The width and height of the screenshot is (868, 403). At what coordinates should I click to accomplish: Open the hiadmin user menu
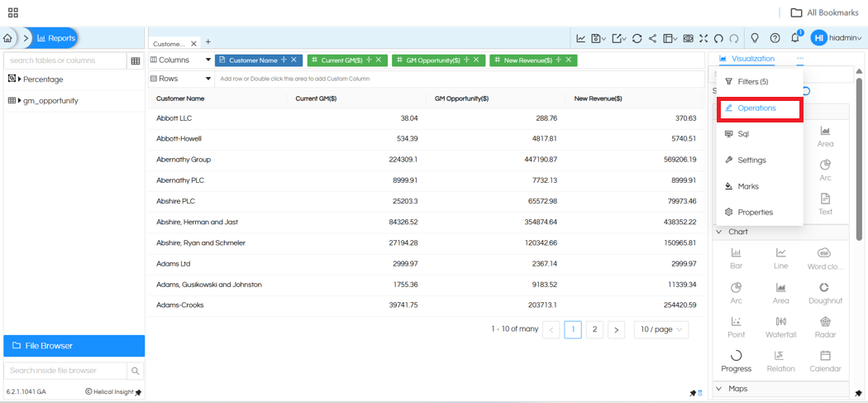tap(837, 38)
